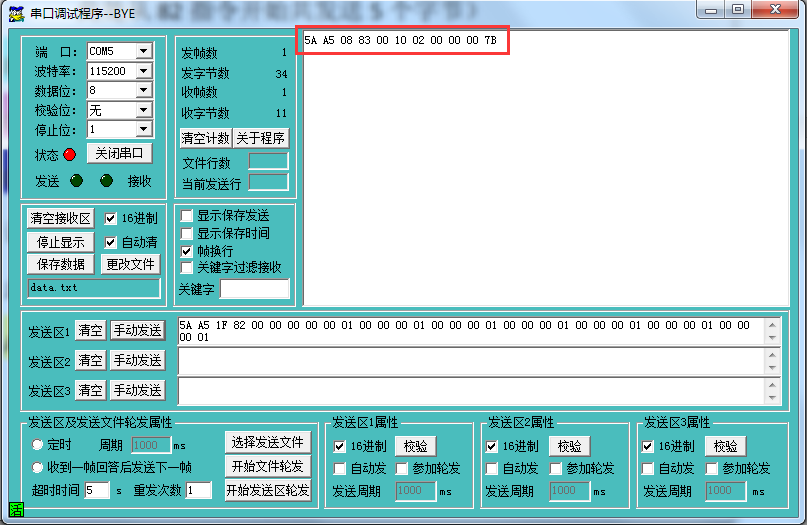
Task: Enable the 关键字过滤接收 checkbox
Action: coord(187,268)
